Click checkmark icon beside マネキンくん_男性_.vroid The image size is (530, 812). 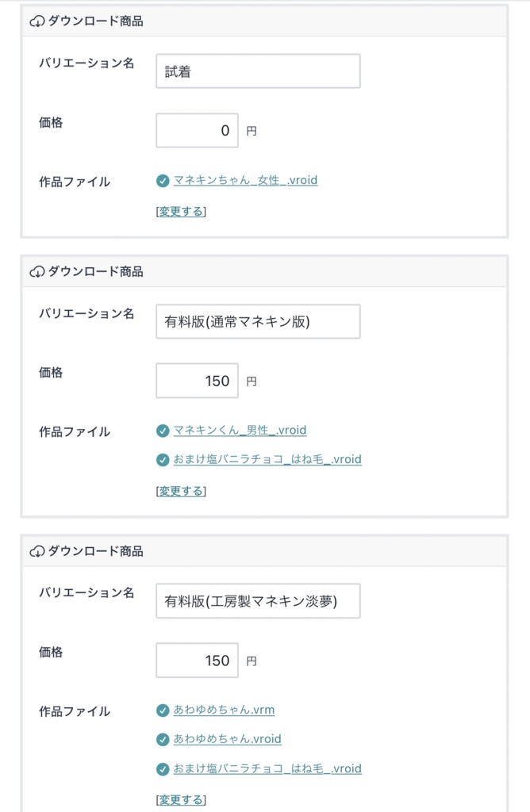(163, 431)
